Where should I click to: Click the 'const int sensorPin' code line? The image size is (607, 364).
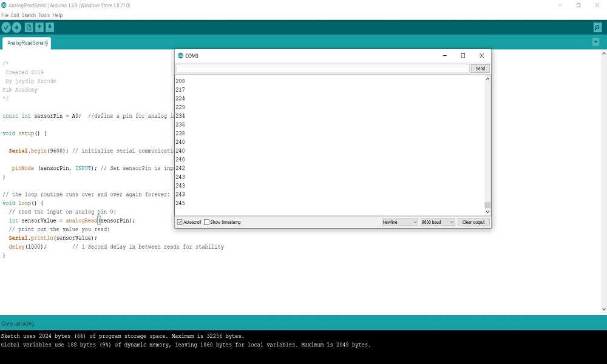(x=88, y=116)
